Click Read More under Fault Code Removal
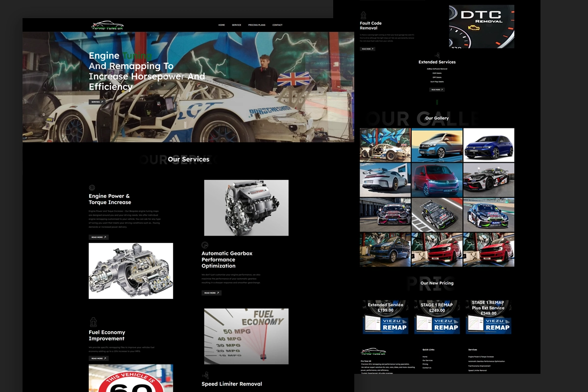 point(367,49)
